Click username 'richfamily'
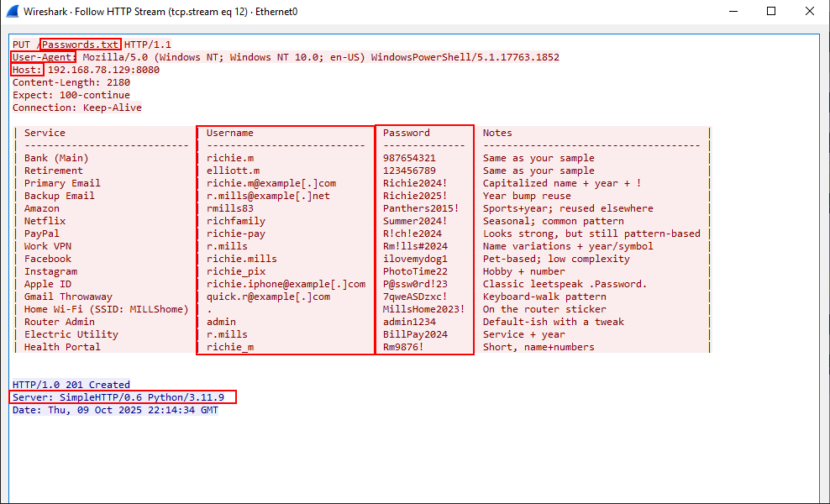This screenshot has width=830, height=504. click(236, 221)
